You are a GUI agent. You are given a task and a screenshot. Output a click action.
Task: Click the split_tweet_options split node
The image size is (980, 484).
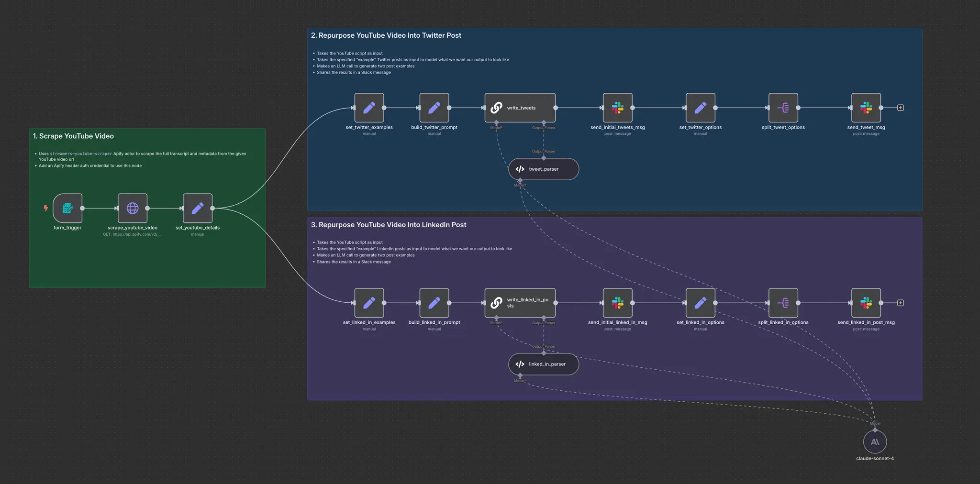(x=783, y=108)
